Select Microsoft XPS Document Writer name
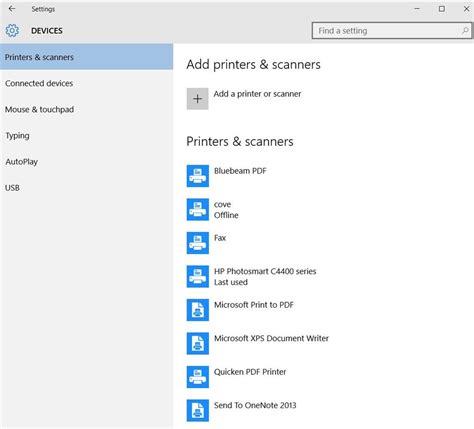This screenshot has width=474, height=429. point(271,338)
